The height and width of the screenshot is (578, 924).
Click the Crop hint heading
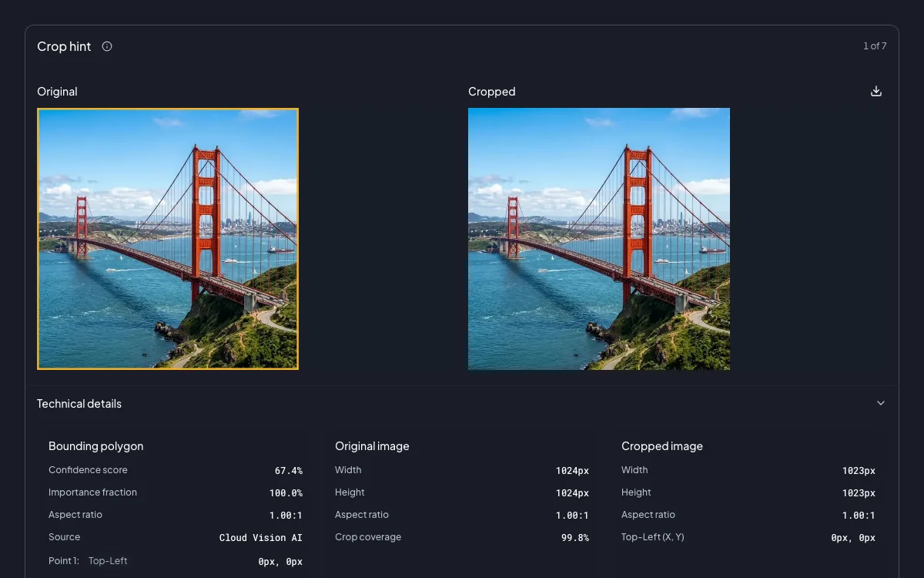pos(64,46)
